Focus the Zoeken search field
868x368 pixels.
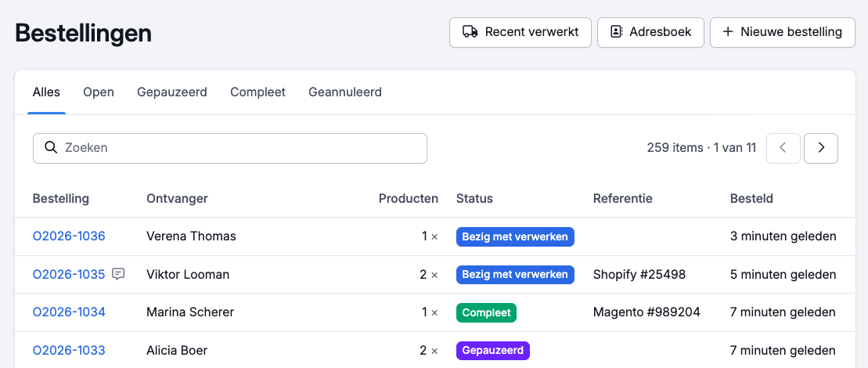(230, 148)
